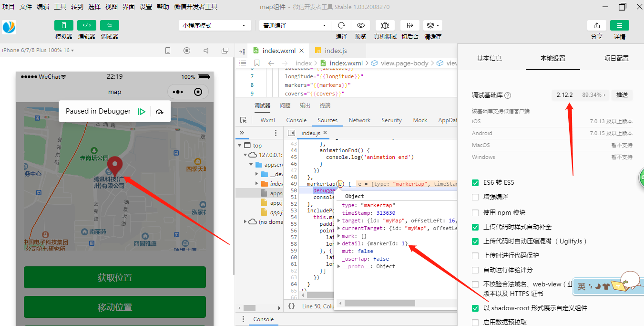Click the device rotate phone icon in simulator bar
This screenshot has height=326, width=644.
pos(168,50)
